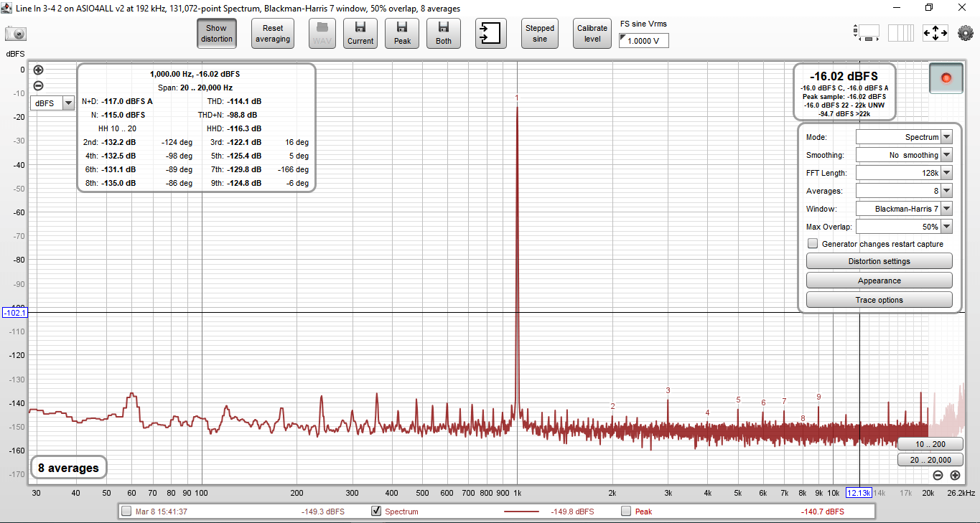This screenshot has height=523, width=980.
Task: Edit the FS sine Vrms field
Action: 644,41
